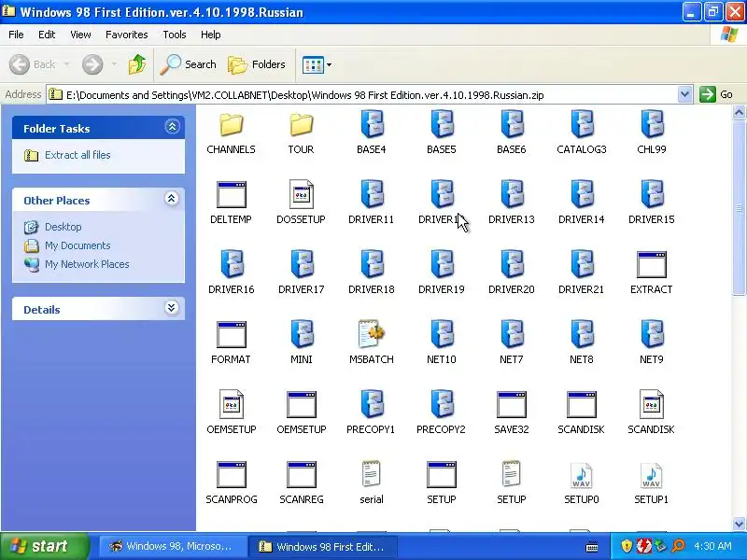Click the keyboard icon in the taskbar

point(592,547)
